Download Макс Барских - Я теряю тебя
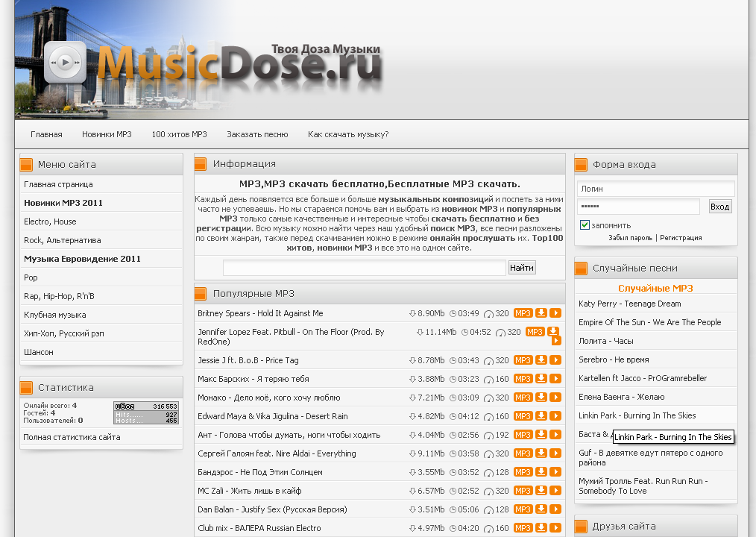 click(x=541, y=379)
